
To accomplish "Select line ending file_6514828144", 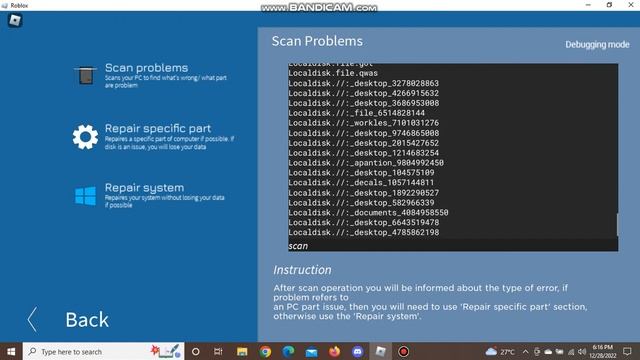I will [x=356, y=113].
